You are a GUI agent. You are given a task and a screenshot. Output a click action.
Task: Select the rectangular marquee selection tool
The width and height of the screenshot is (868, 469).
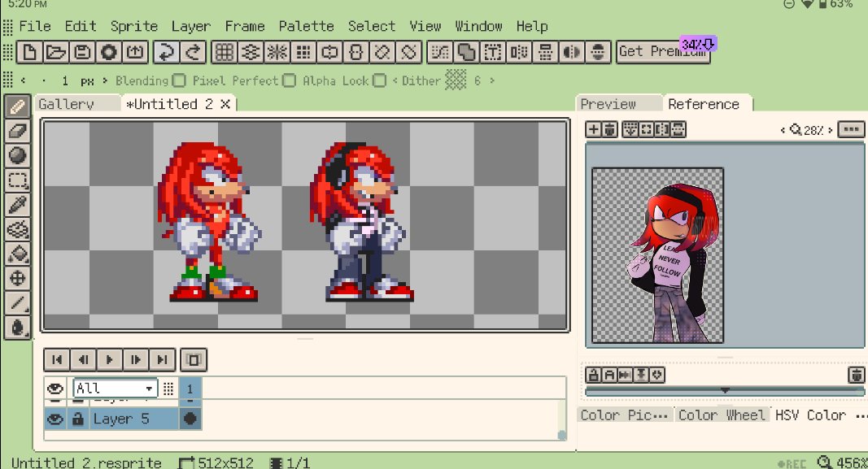(x=17, y=180)
